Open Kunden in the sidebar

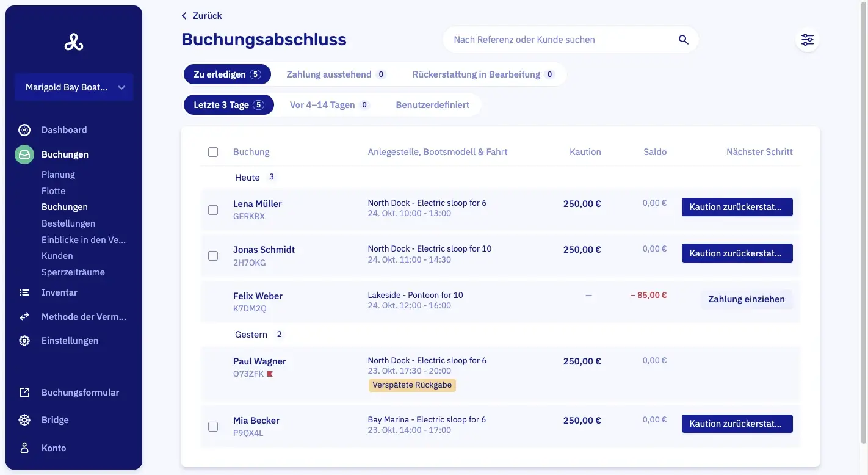click(x=57, y=256)
